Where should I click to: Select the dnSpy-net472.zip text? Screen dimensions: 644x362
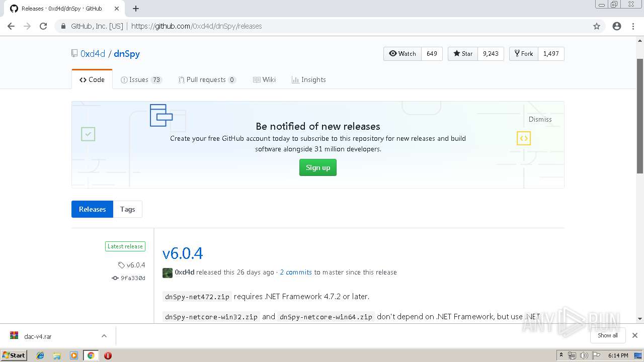(197, 297)
